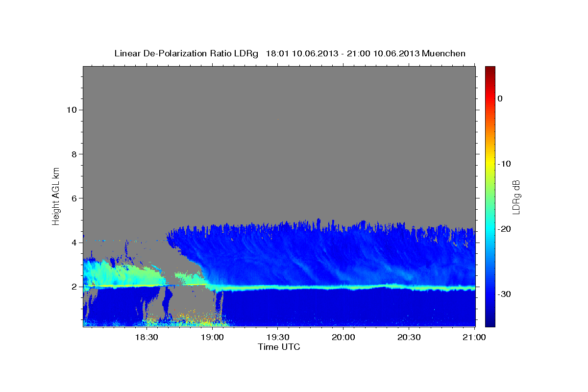
Task: Click the "LDRg dB" colorbar label
Action: 516,197
